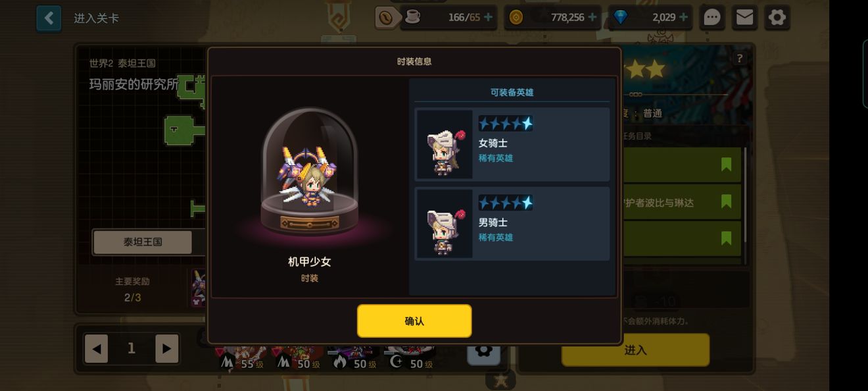Viewport: 868px width, 391px height.
Task: Confirm the costume info with 确认 button
Action: 414,321
